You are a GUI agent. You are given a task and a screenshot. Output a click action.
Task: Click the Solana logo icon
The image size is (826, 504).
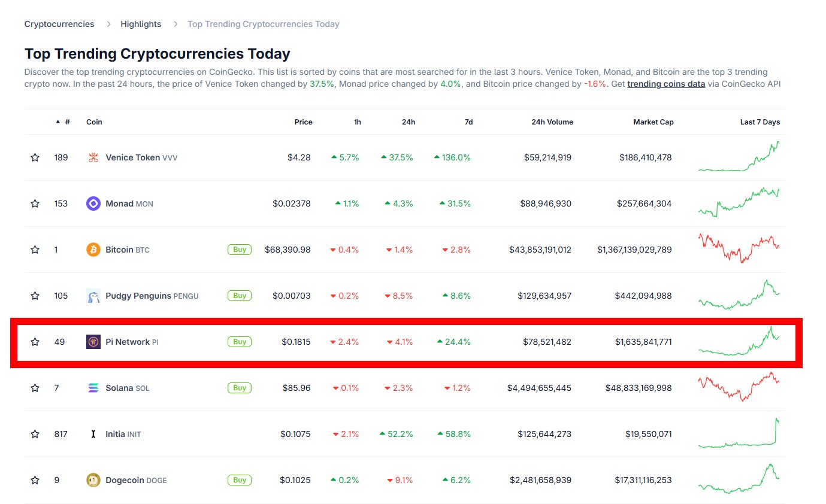[93, 388]
